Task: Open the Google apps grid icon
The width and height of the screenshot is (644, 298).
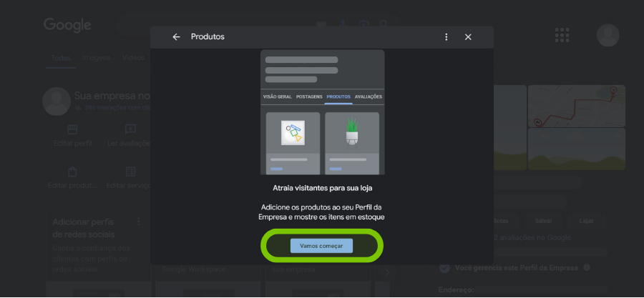Action: [562, 35]
